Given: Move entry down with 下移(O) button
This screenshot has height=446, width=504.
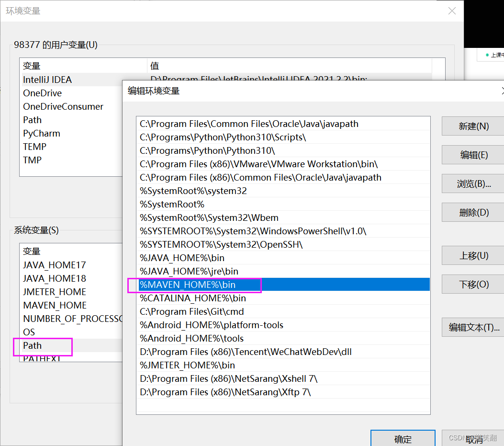Looking at the screenshot, I should [472, 284].
